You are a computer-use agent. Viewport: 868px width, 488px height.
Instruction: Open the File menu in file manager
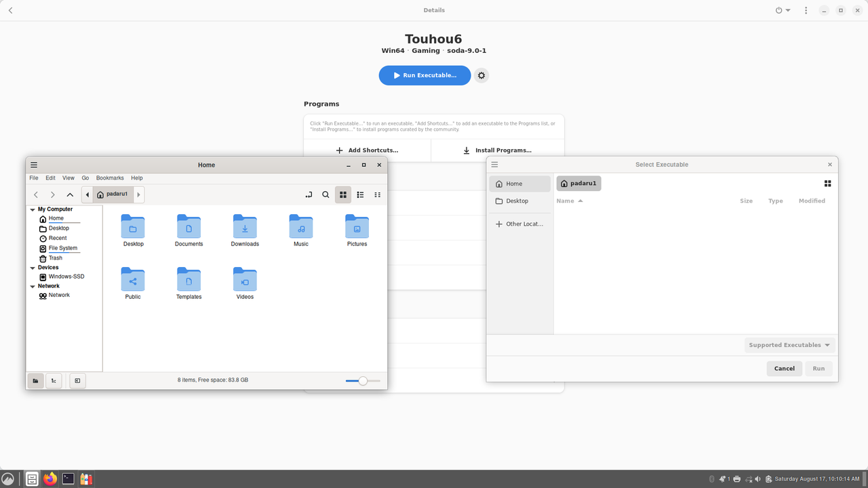click(34, 178)
